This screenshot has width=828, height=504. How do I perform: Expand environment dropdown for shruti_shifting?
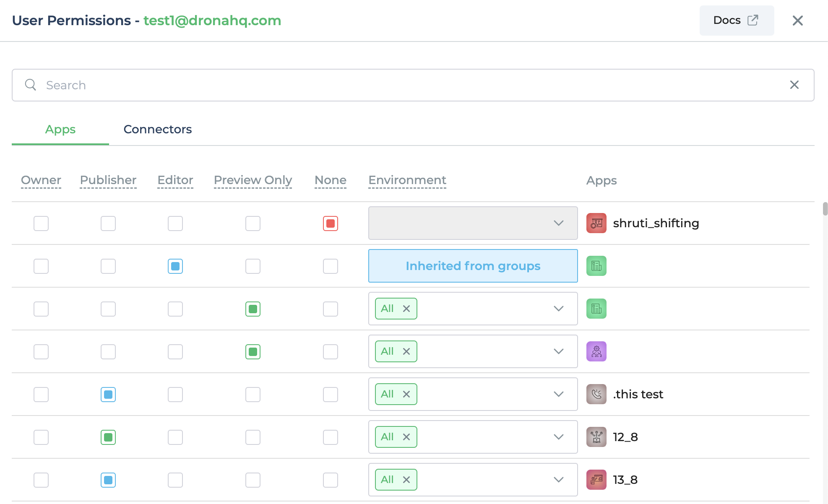(x=557, y=223)
